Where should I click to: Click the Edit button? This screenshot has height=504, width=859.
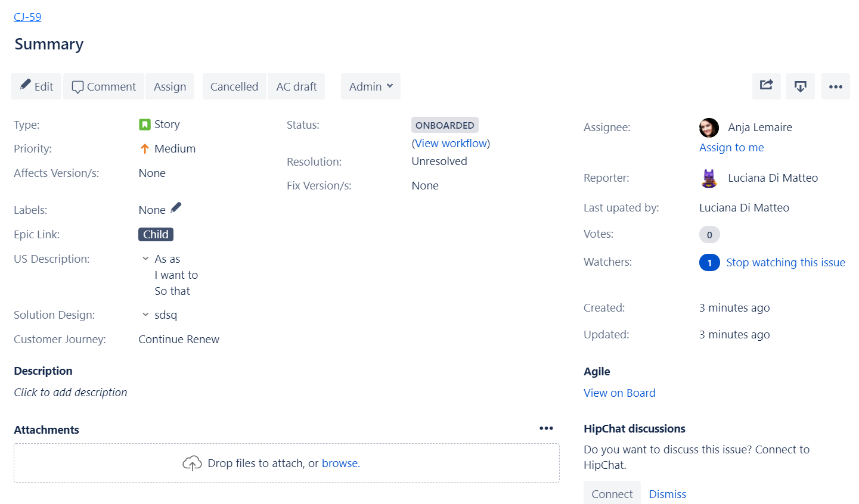tap(36, 86)
